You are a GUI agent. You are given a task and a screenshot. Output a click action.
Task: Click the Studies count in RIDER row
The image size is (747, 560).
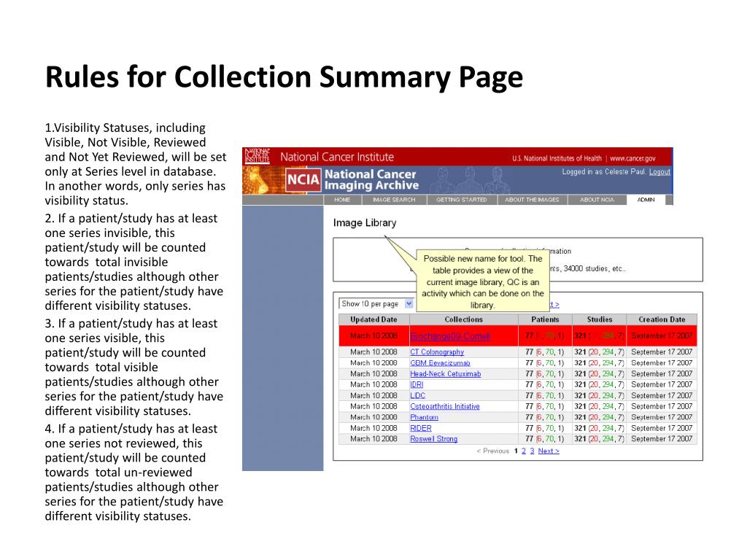pos(599,428)
